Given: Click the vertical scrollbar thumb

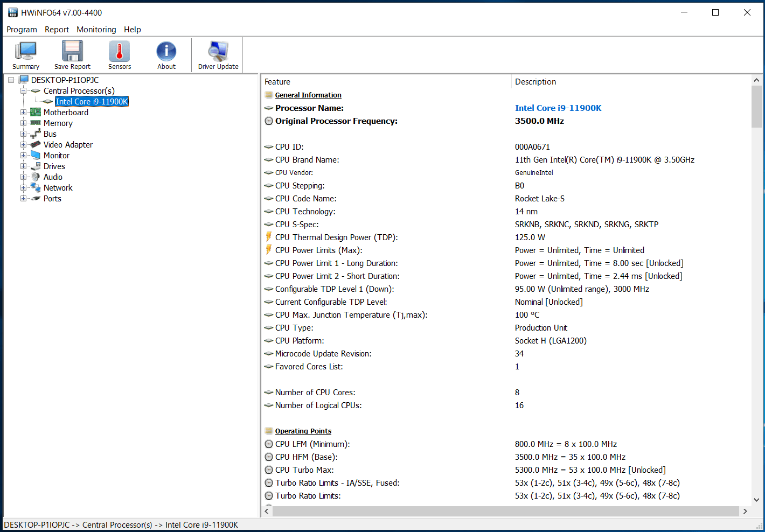Looking at the screenshot, I should tap(756, 107).
